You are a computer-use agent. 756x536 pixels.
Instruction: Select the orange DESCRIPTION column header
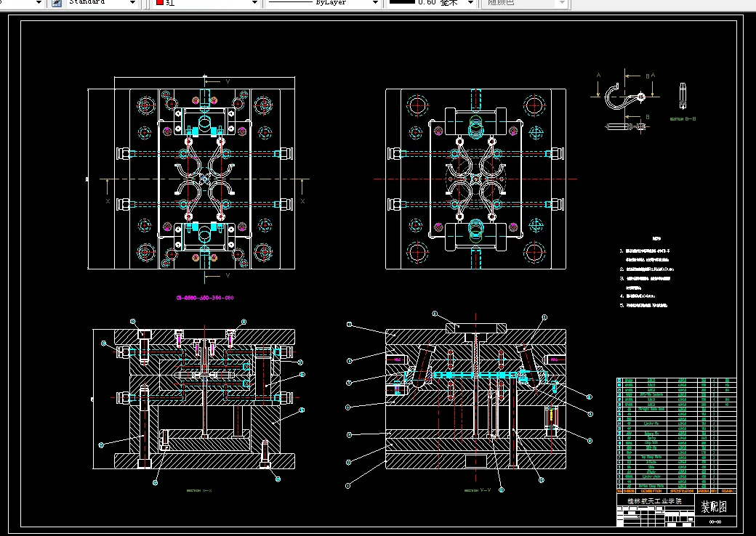(651, 491)
